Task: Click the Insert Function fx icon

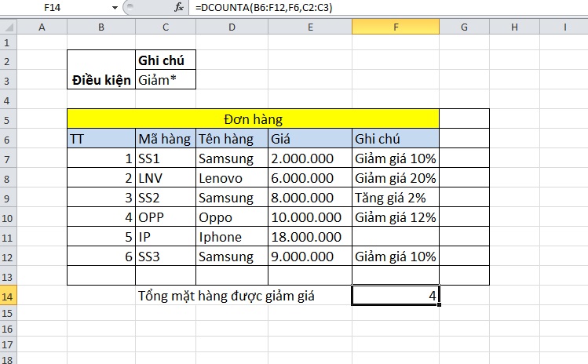Action: 179,8
